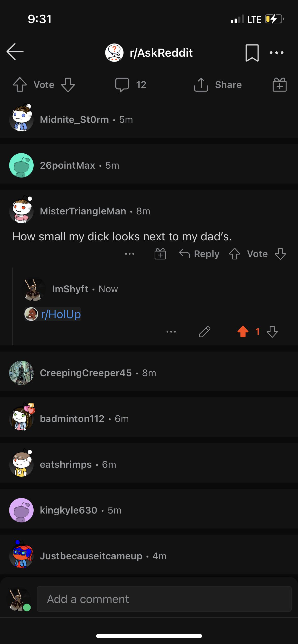Viewport: 298px width, 644px height.
Task: Tap the back arrow icon
Action: [15, 52]
